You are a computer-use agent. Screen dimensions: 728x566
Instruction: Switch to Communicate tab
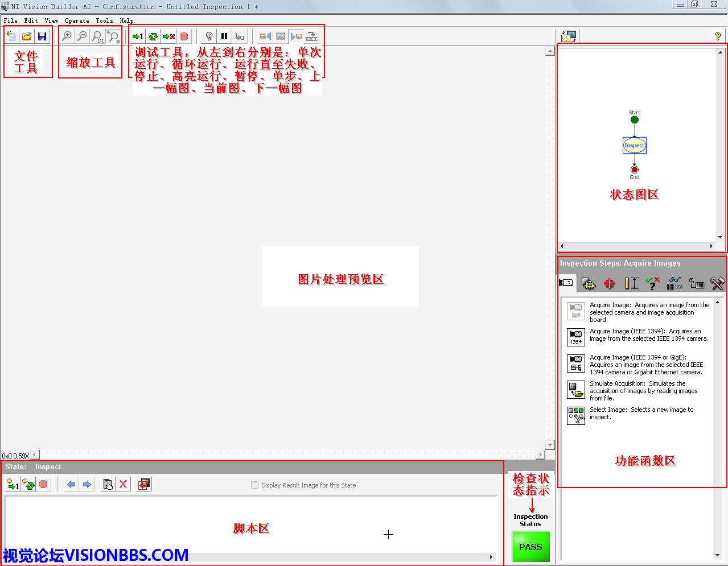tap(696, 283)
